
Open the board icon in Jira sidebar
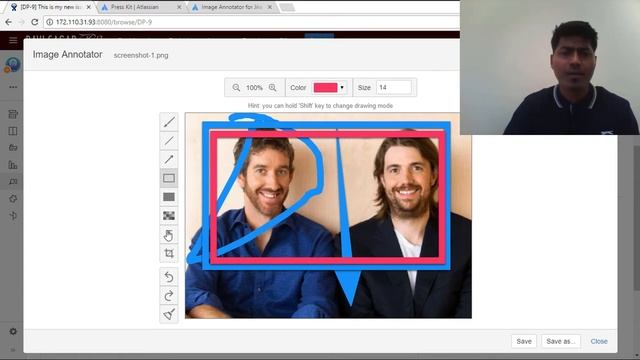point(13,131)
